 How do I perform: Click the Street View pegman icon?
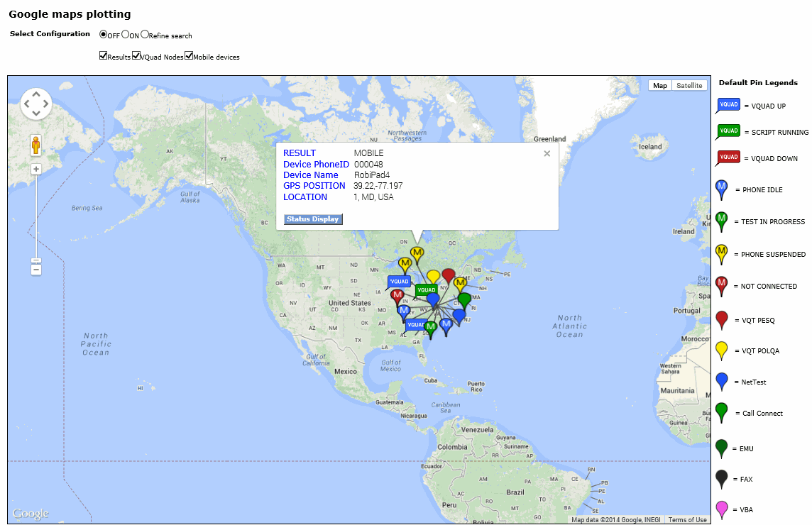35,145
